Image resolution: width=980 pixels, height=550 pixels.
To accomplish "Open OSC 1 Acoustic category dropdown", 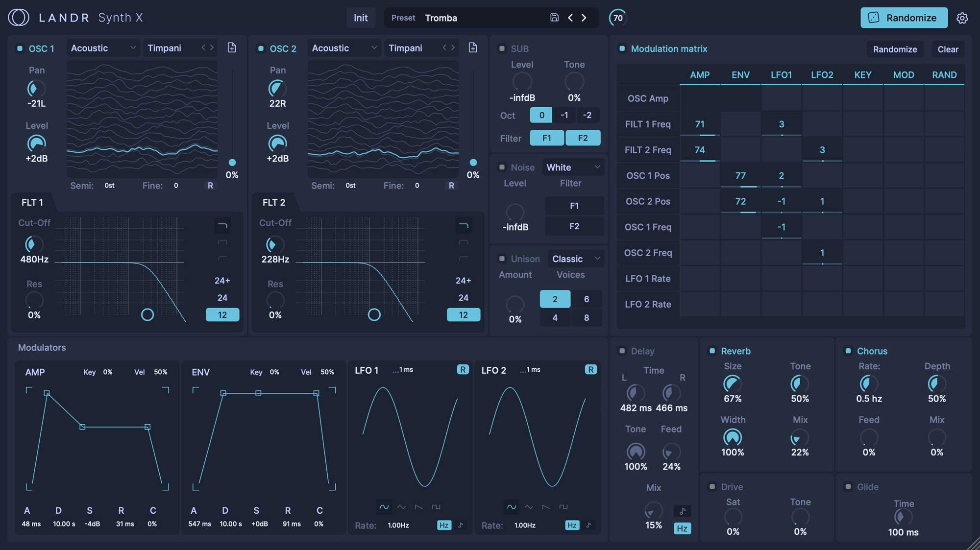I will click(x=103, y=48).
